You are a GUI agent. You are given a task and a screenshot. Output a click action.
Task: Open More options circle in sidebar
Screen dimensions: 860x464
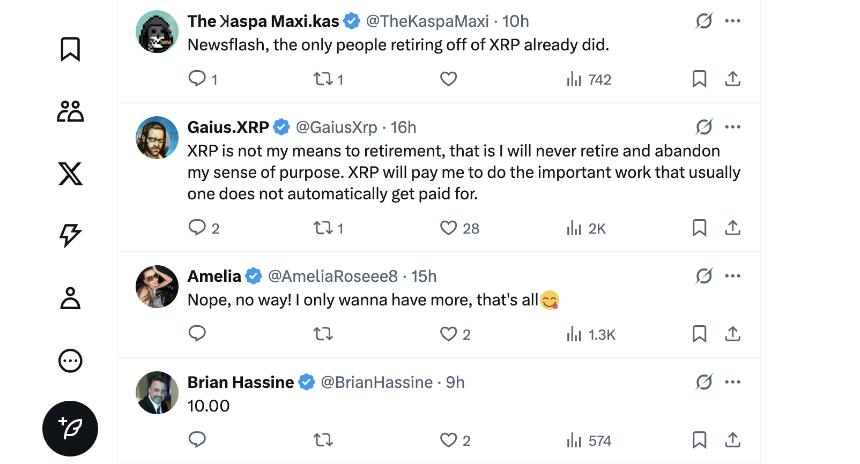coord(70,361)
